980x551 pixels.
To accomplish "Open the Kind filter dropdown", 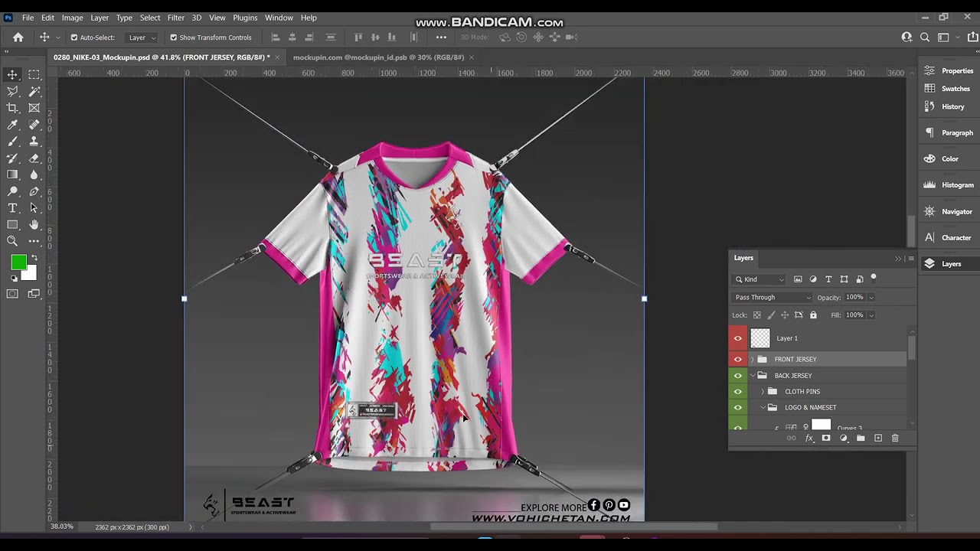I will pyautogui.click(x=759, y=279).
